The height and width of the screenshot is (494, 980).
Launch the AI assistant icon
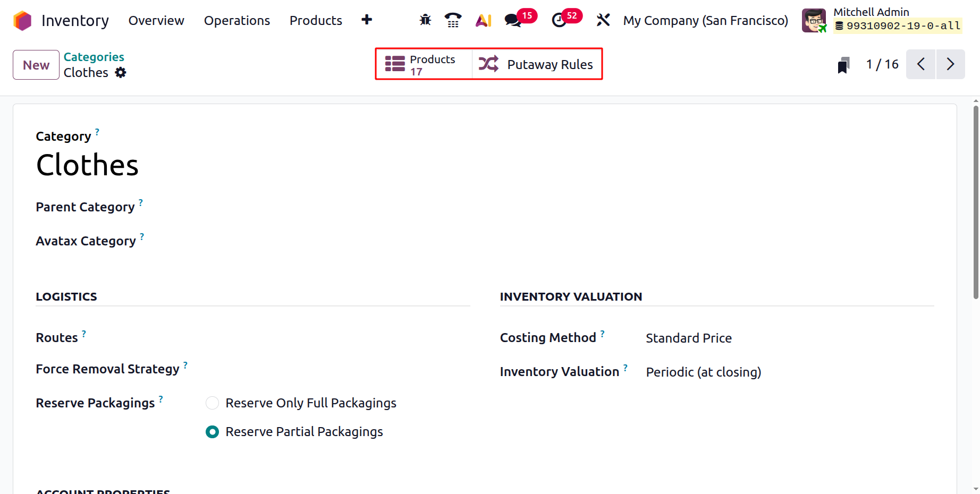pos(483,20)
